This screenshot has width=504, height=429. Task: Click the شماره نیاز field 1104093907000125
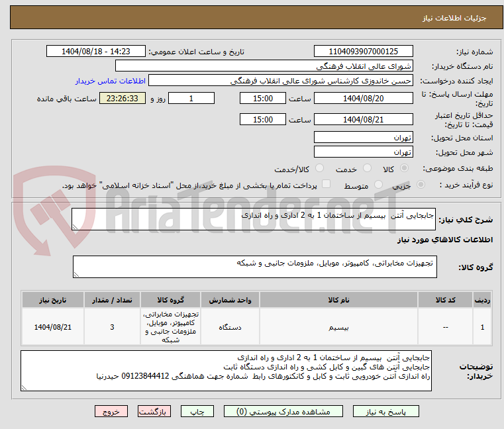pos(363,52)
